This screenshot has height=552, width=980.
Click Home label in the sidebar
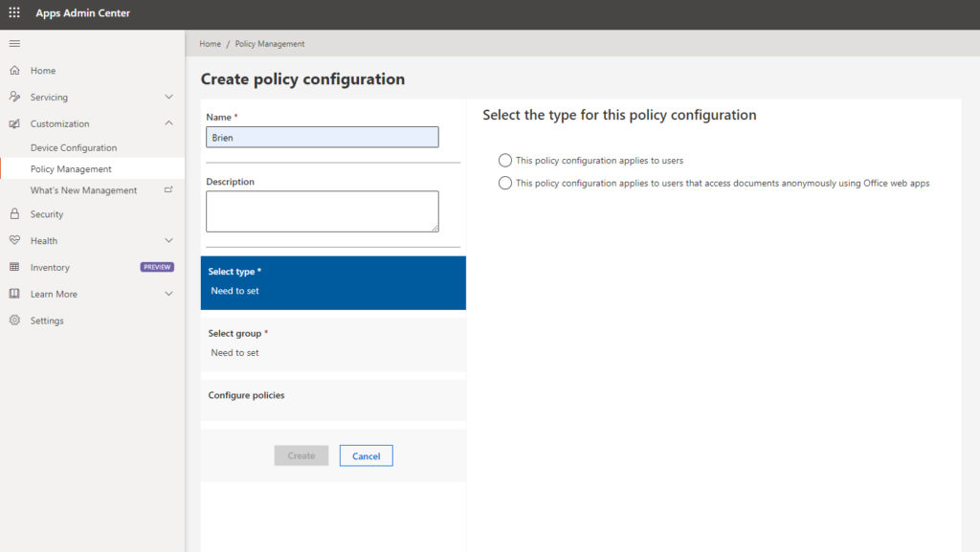pos(43,71)
